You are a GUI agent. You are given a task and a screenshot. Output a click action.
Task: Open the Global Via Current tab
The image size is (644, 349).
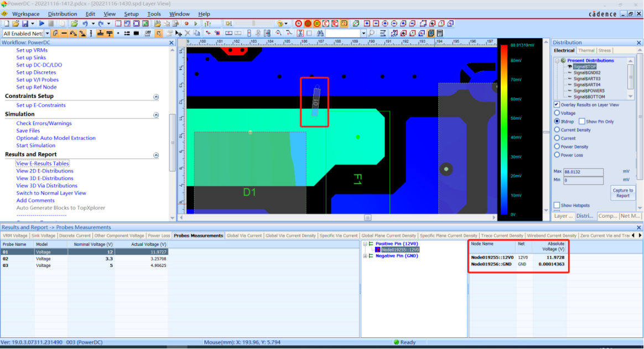(244, 235)
